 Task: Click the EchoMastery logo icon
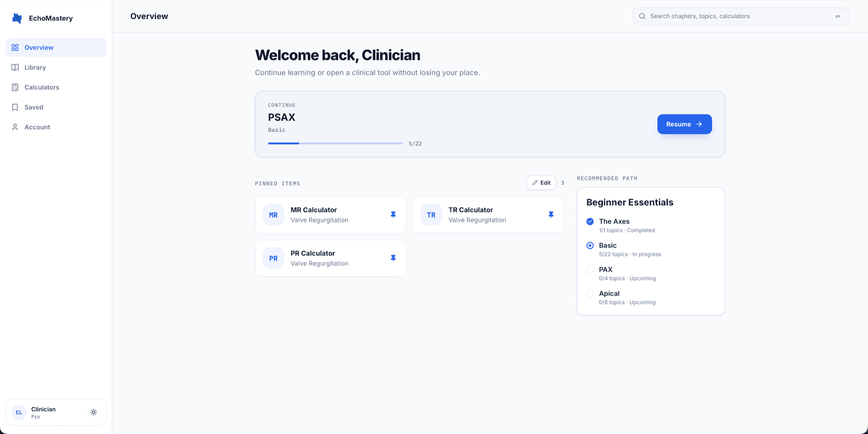[x=17, y=18]
